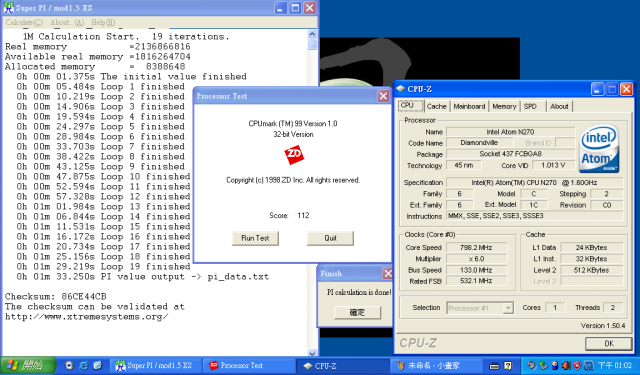Click the Rated FSB value '532.1 MHz'

477,281
